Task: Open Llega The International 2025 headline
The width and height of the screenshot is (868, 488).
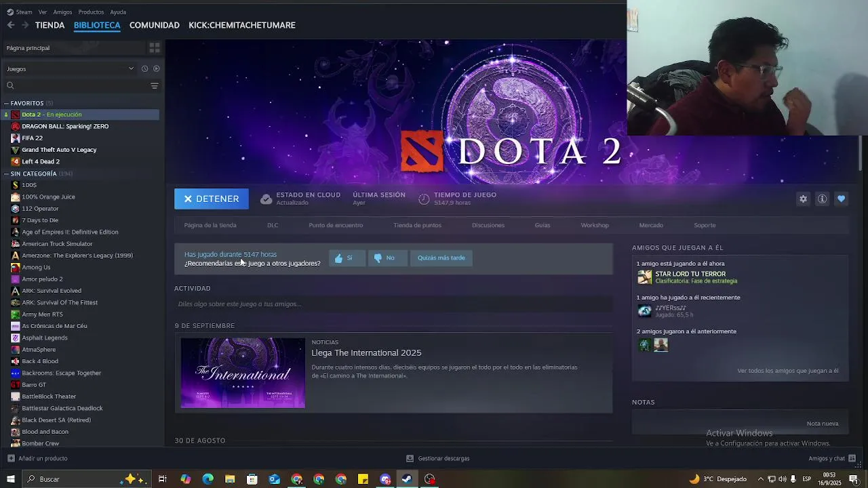Action: (366, 352)
